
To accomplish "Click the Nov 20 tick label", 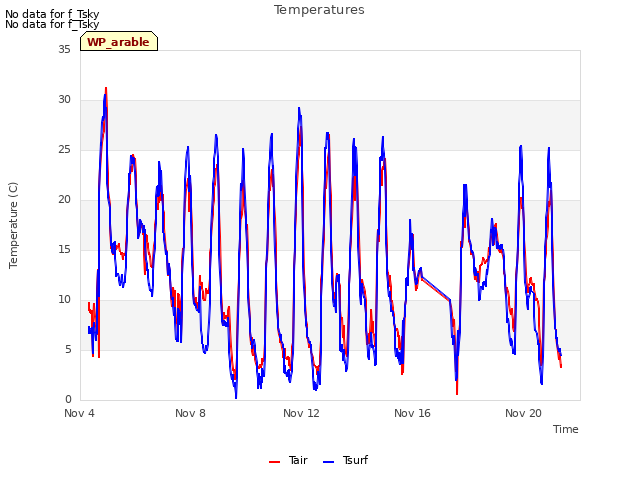I will coord(523,413).
